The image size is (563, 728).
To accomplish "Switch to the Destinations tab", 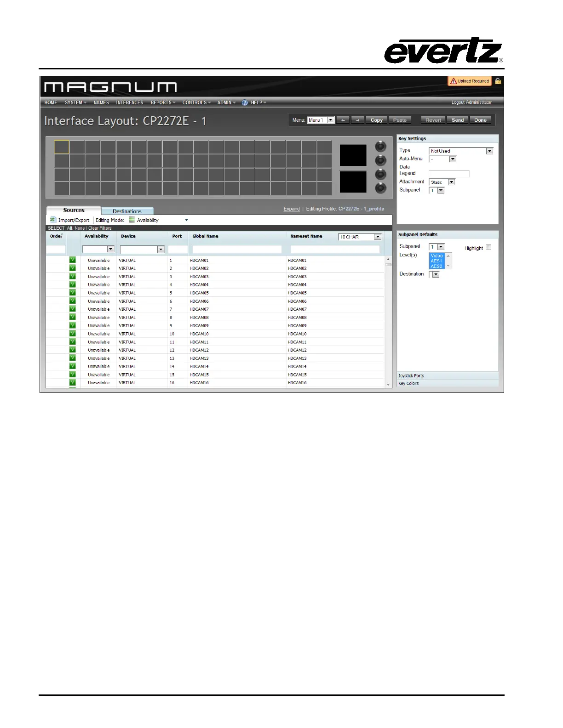I will point(127,211).
